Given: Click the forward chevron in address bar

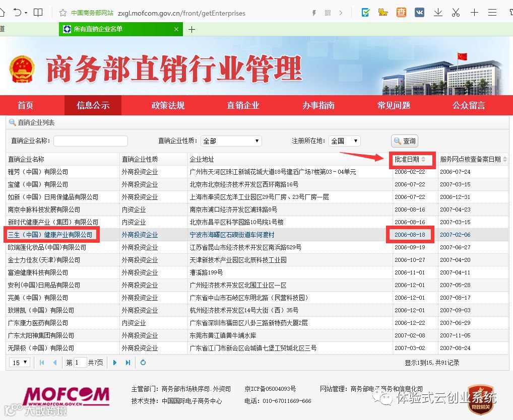Looking at the screenshot, I should pos(341,13).
